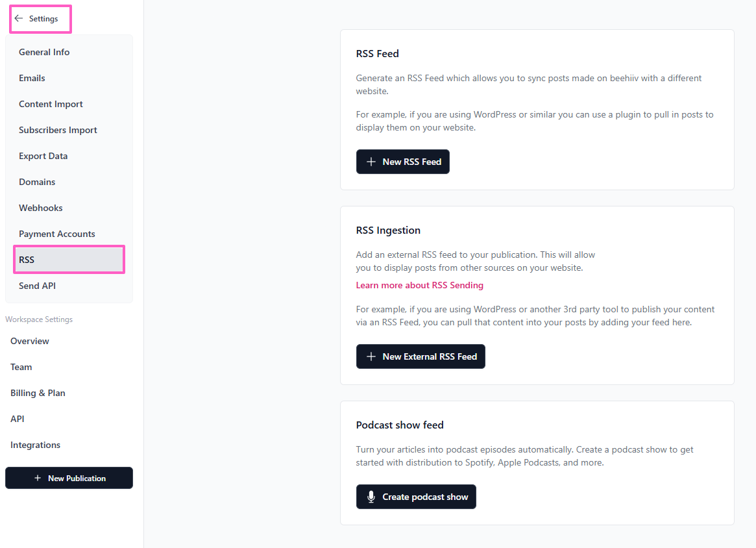756x548 pixels.
Task: Click the plus icon on New External RSS Feed
Action: [371, 356]
